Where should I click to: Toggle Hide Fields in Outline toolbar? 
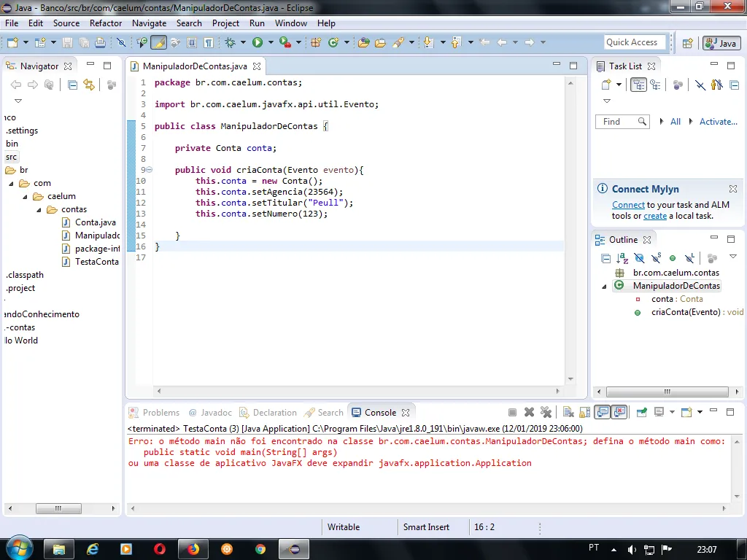(x=639, y=258)
